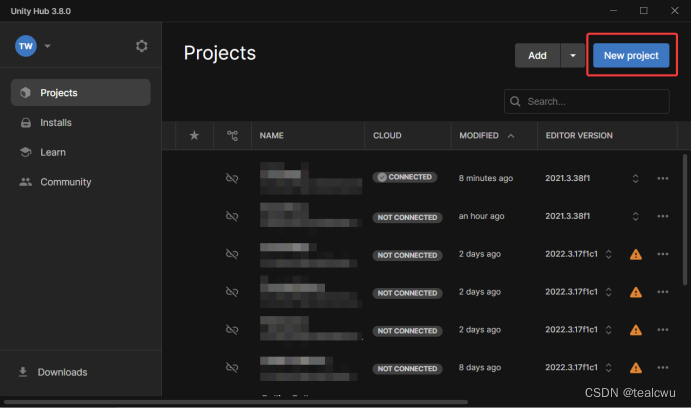Sort projects by NAME column
The width and height of the screenshot is (692, 408).
(x=271, y=136)
